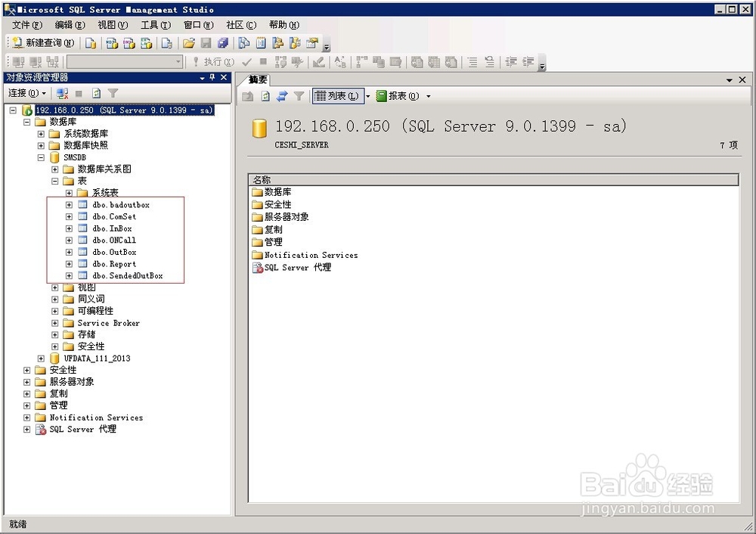The width and height of the screenshot is (756, 534).
Task: Open the 连接 connect dropdown in Object Explorer
Action: point(27,93)
